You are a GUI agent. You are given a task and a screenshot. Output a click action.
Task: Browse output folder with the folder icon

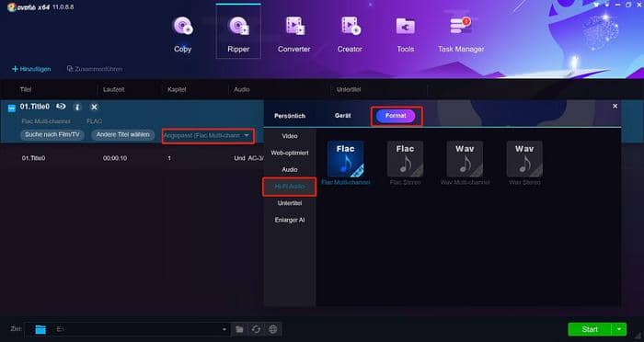click(239, 329)
